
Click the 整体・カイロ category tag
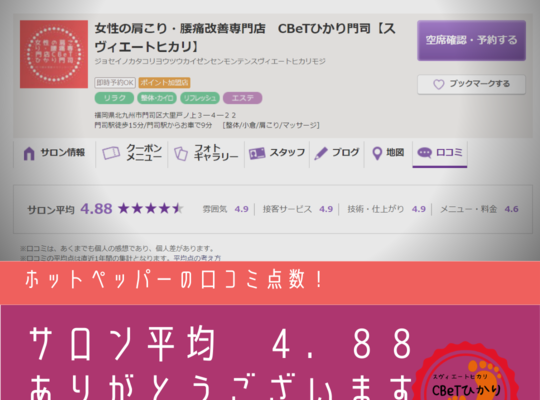[157, 98]
